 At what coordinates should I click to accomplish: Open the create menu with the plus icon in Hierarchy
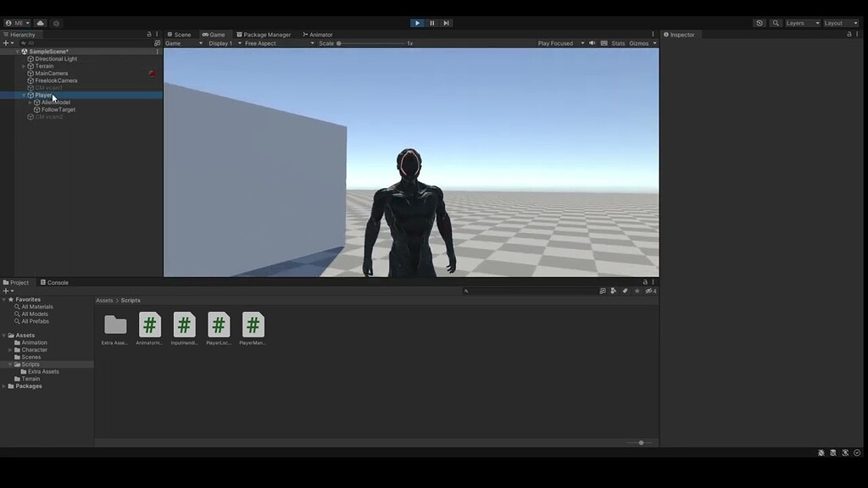point(6,42)
